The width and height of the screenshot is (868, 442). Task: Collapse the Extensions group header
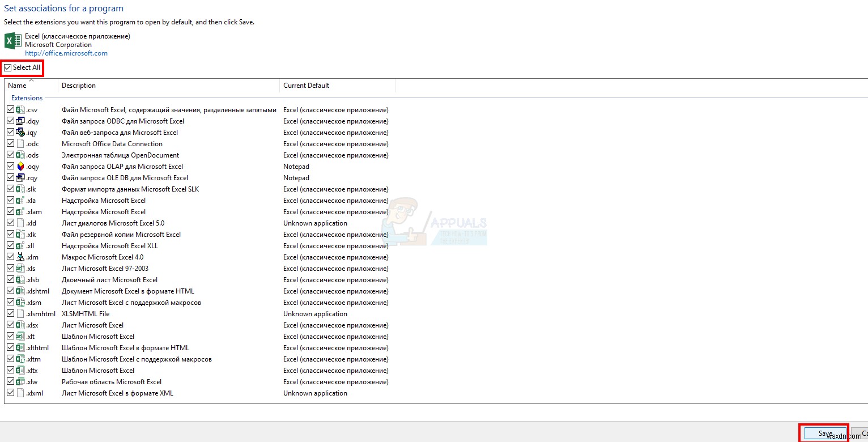[x=27, y=98]
